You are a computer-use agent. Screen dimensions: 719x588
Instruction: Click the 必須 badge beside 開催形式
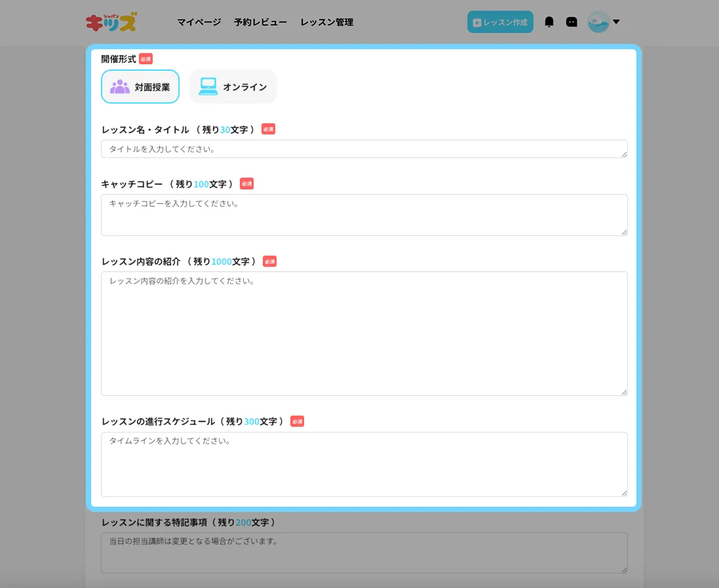[x=146, y=59]
